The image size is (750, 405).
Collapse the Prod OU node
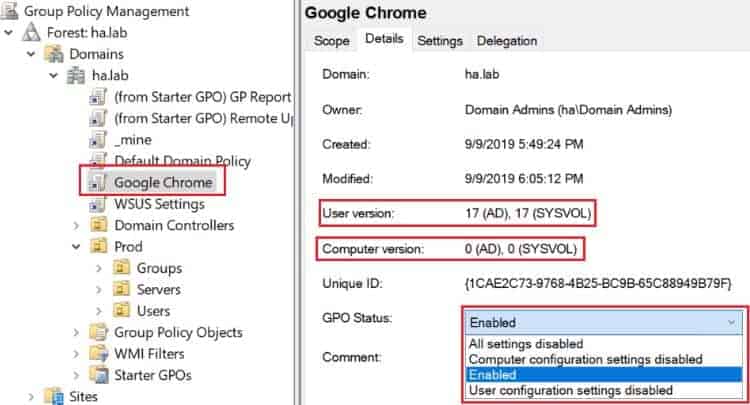coord(76,247)
